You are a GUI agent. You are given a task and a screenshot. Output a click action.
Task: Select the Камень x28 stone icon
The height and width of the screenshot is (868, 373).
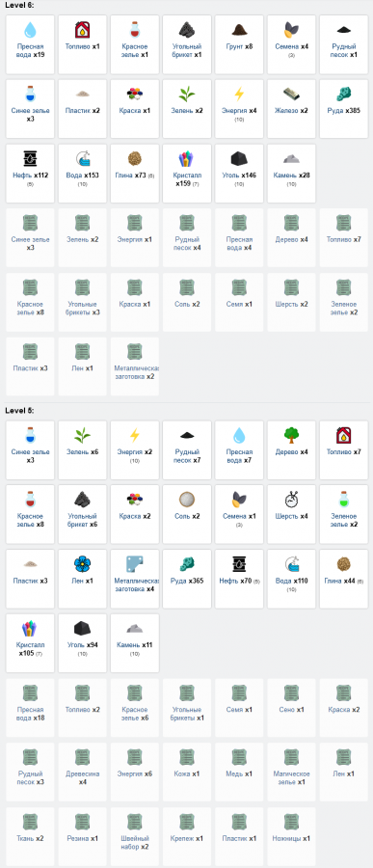(x=291, y=159)
